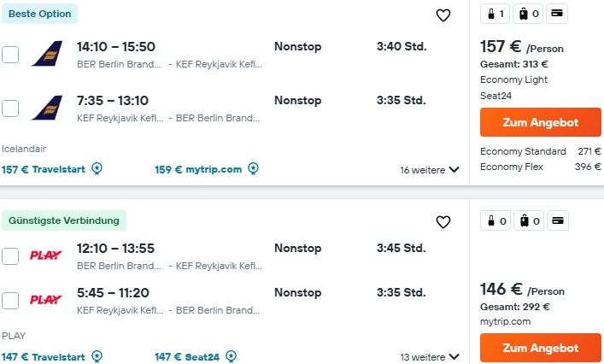Viewport: 604px width, 364px height.
Task: Click the badge icon next to 147 € Seat24
Action: 232,356
